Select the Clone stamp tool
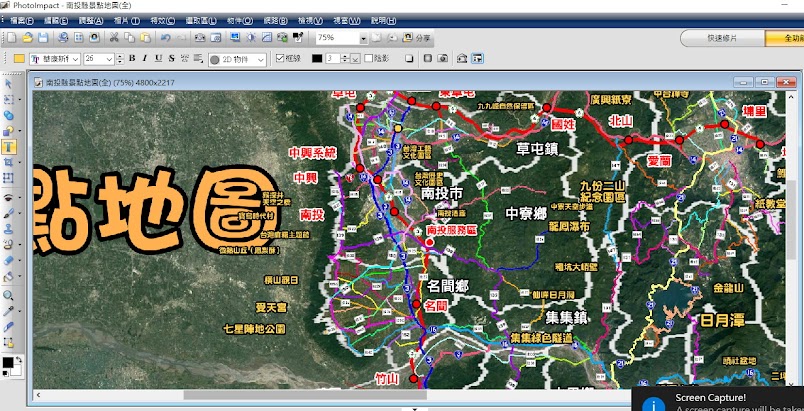804x411 pixels. [8, 229]
